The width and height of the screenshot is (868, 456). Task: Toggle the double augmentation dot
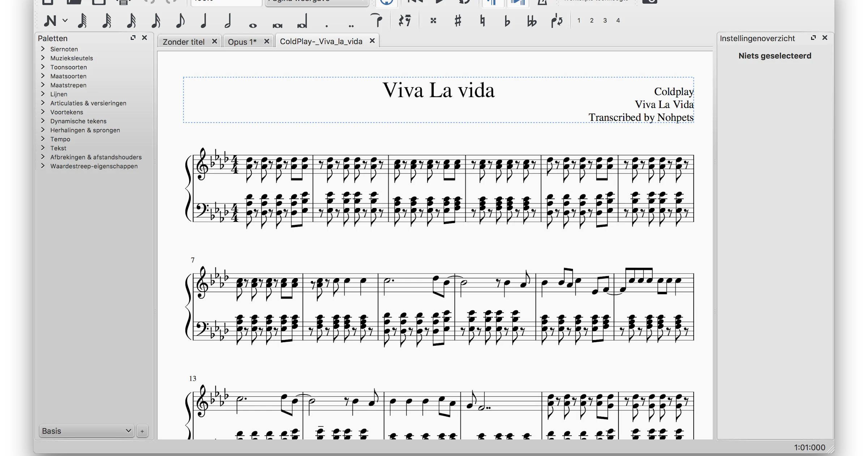351,26
